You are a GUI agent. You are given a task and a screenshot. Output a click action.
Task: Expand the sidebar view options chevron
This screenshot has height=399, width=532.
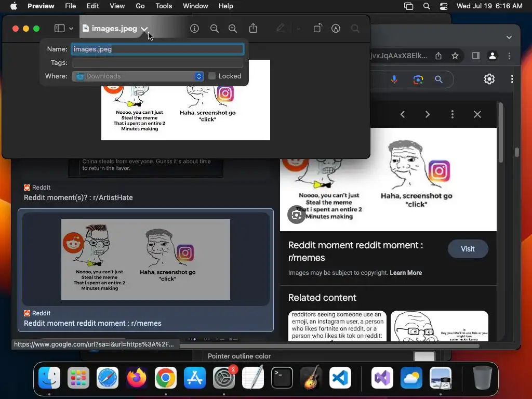(71, 29)
